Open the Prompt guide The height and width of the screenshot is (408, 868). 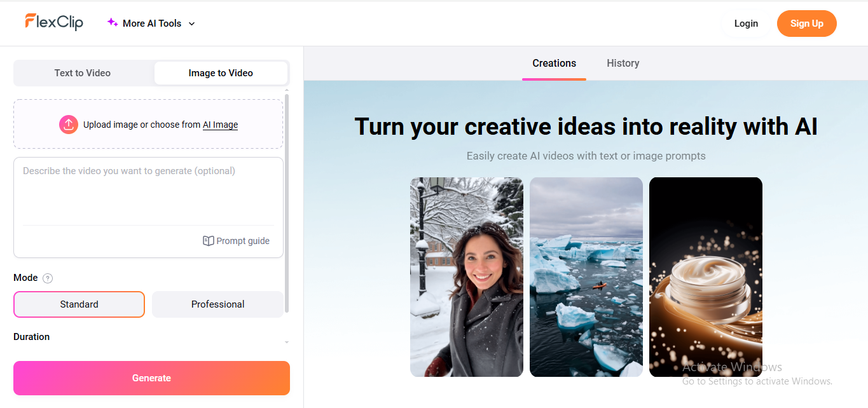(x=236, y=240)
